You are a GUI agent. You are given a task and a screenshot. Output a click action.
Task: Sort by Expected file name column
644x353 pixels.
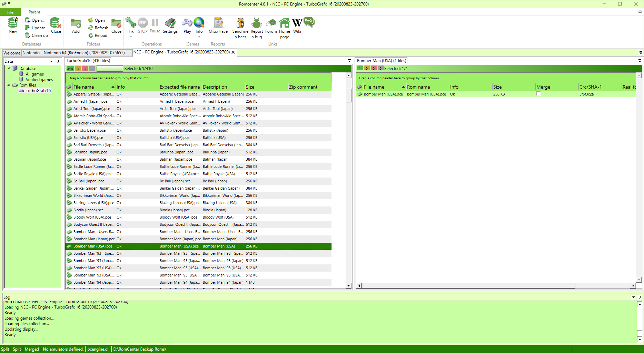(x=180, y=87)
